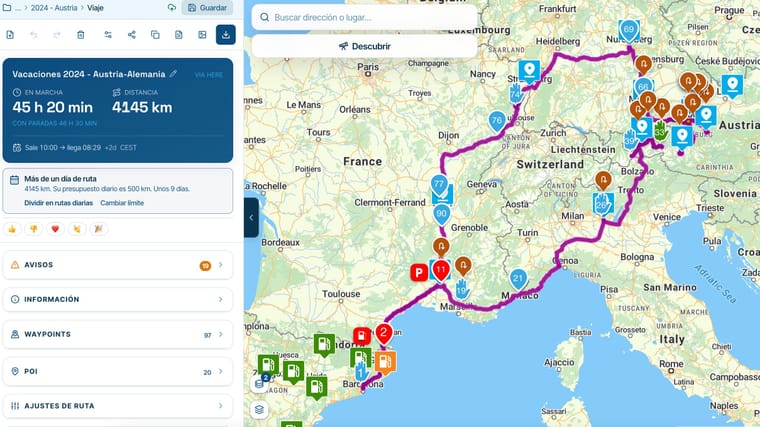Click the green hand marker 33
The height and width of the screenshot is (427, 760).
pos(660,131)
